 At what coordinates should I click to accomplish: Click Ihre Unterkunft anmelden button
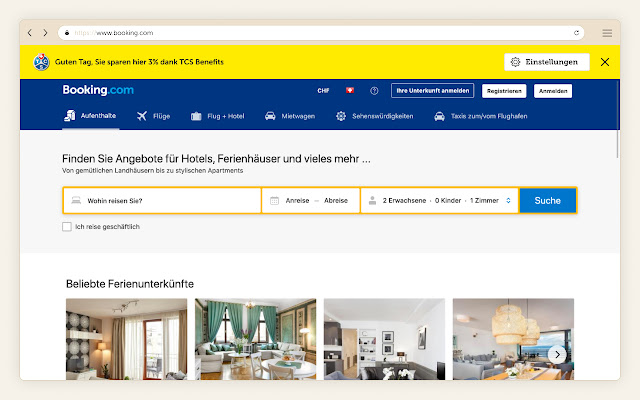tap(433, 91)
